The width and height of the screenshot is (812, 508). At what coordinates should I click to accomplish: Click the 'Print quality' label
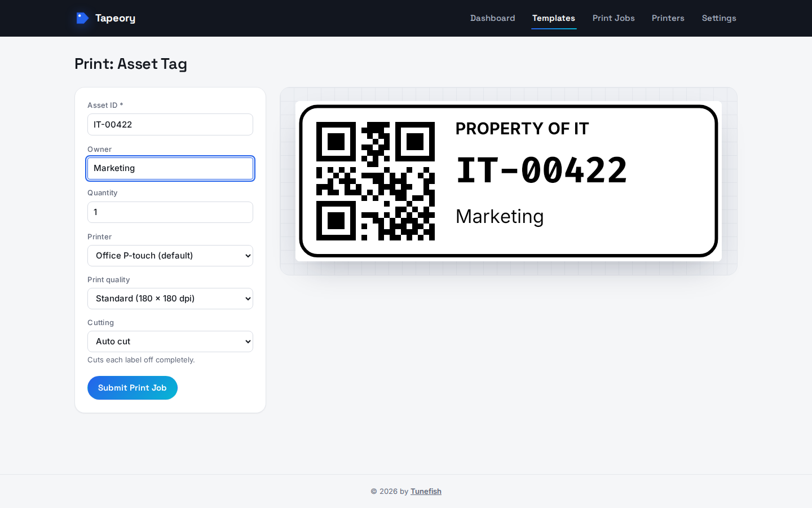(x=109, y=280)
